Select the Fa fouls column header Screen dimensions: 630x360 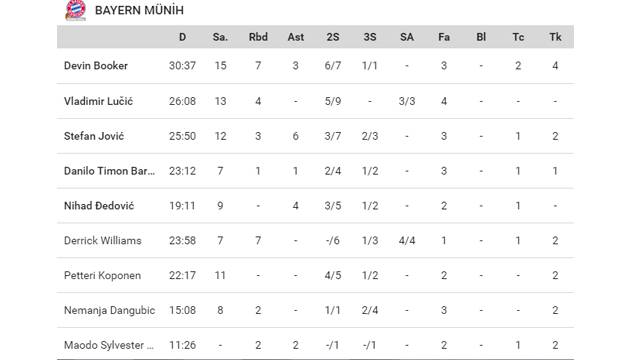point(444,37)
